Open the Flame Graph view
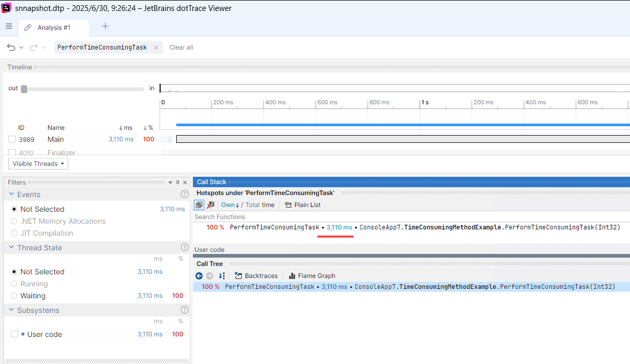 (312, 276)
